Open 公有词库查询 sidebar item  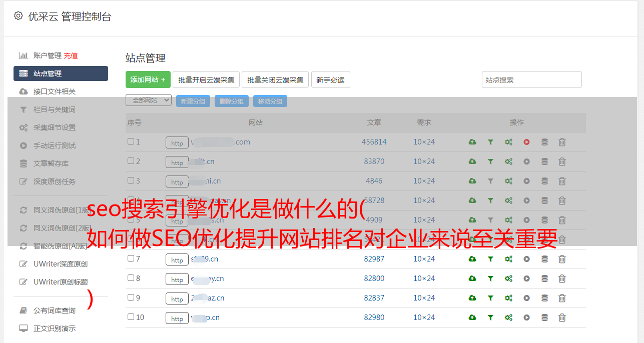coord(55,310)
